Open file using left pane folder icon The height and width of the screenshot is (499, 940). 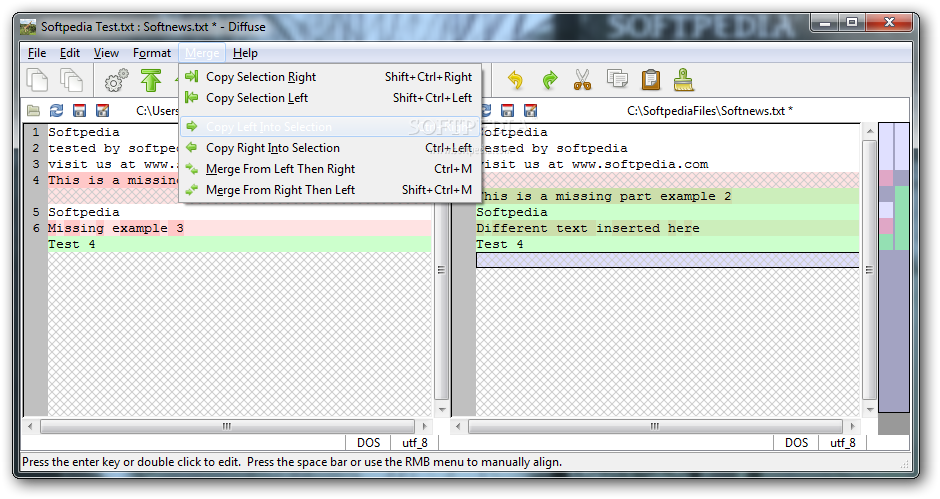34,110
